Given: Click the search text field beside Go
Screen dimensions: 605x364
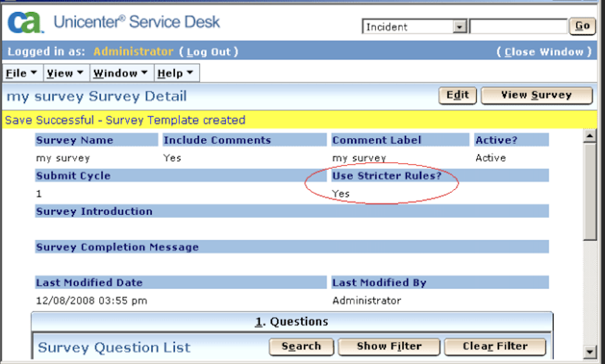Looking at the screenshot, I should click(x=518, y=26).
